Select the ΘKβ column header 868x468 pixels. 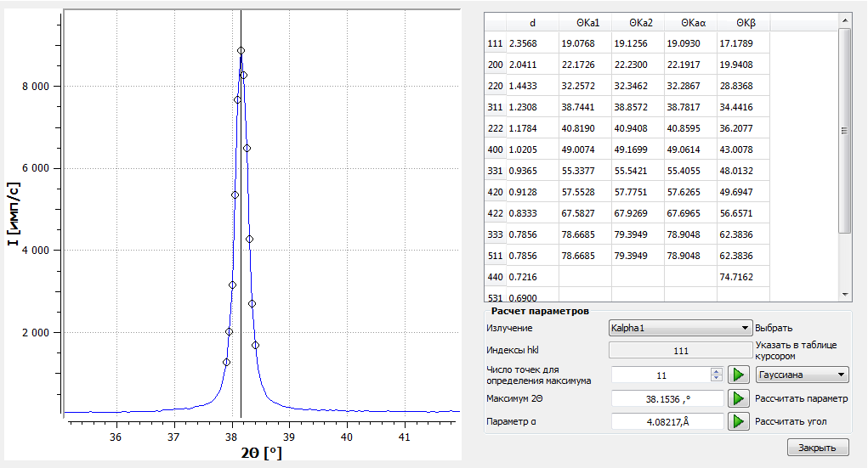(743, 22)
